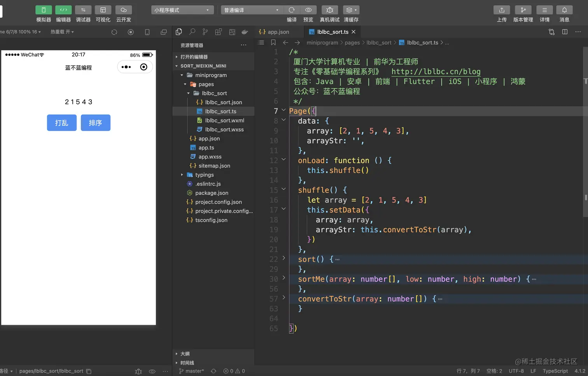This screenshot has height=376, width=588.
Task: Open the 普通编译 compile mode dropdown
Action: pyautogui.click(x=252, y=10)
